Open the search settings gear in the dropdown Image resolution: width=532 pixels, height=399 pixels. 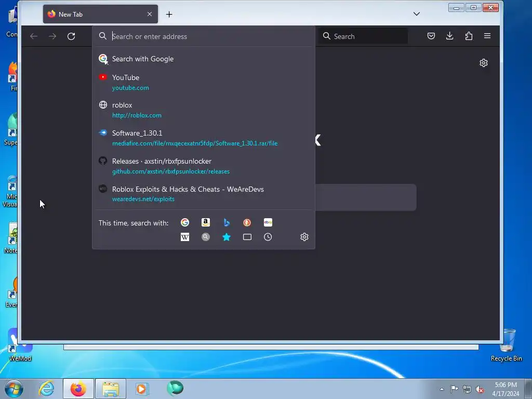pos(304,237)
